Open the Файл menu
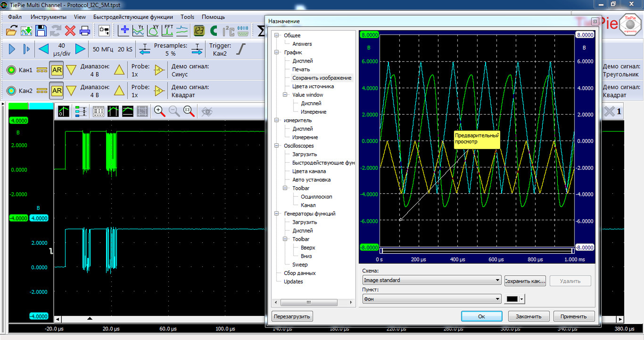The width and height of the screenshot is (644, 340). tap(15, 17)
